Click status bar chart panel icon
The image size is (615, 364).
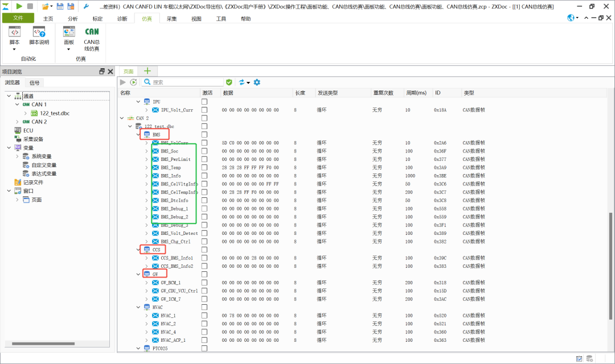pos(579,358)
